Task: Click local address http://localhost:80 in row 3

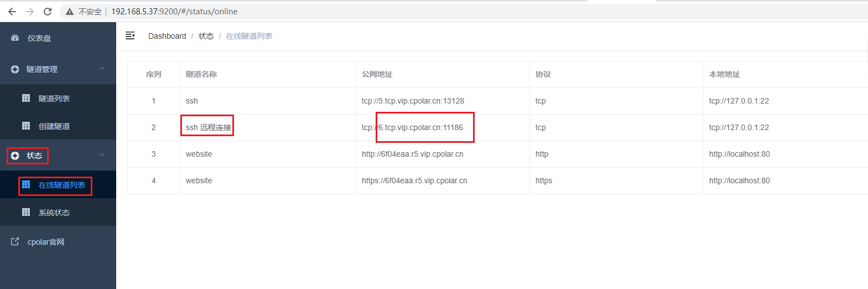Action: tap(740, 154)
